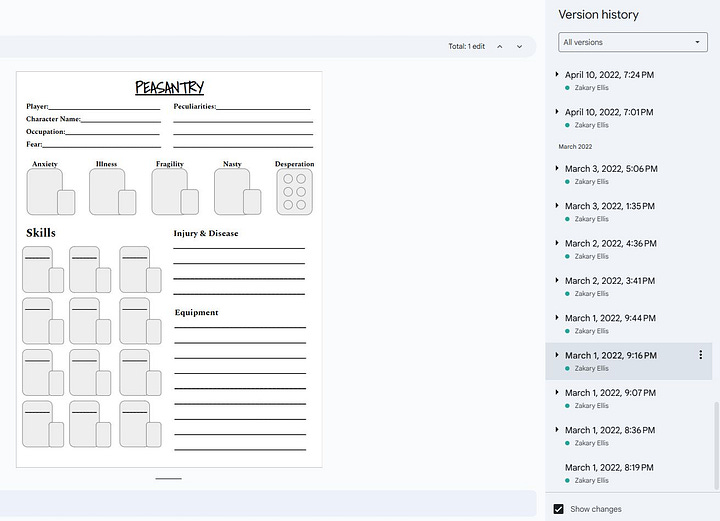Screen dimensions: 720x521
Task: Click the version list vertical scrollbar
Action: [x=716, y=446]
